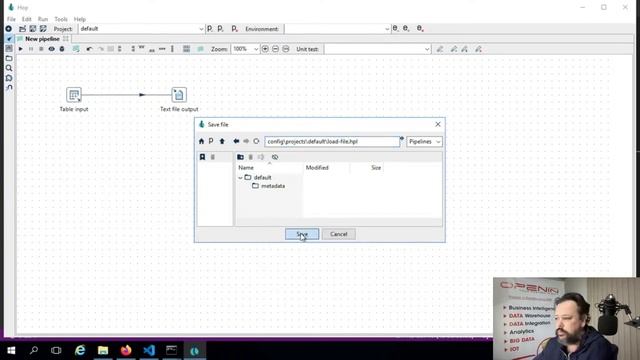This screenshot has width=640, height=360.
Task: Pause the pipeline execution
Action: 31,49
